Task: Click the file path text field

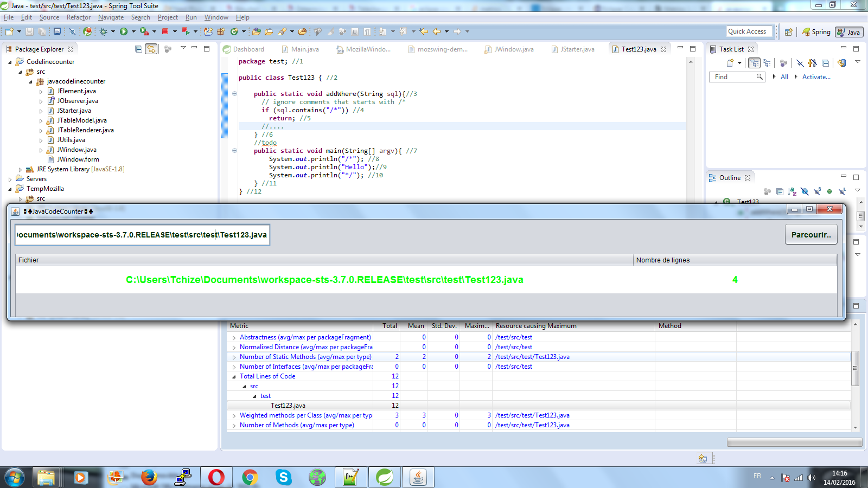Action: (x=142, y=235)
